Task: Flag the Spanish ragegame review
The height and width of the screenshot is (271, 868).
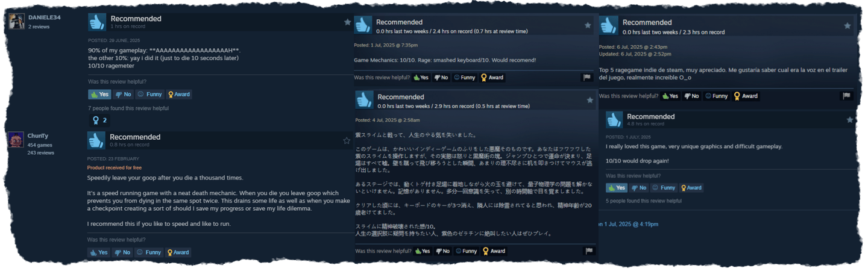Action: 846,96
